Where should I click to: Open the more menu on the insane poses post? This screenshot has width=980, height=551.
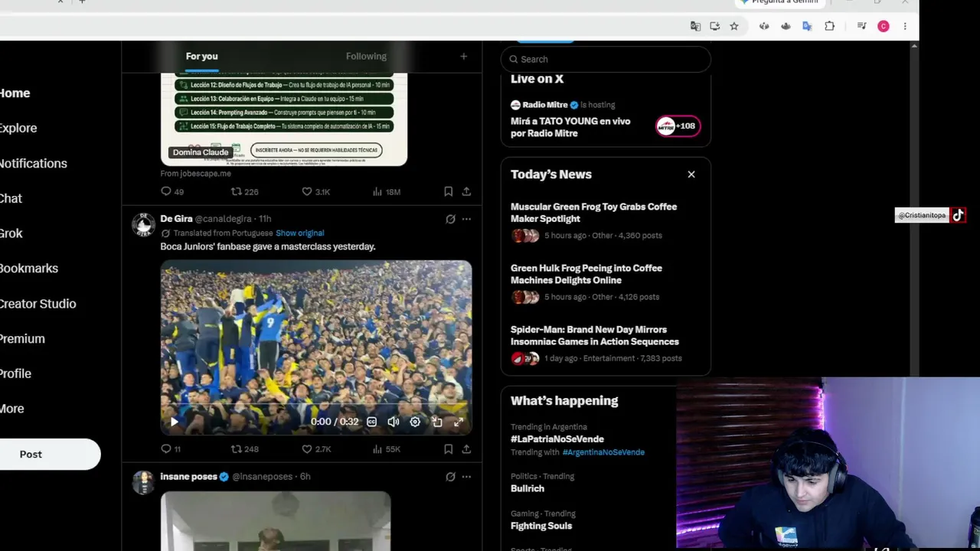pyautogui.click(x=466, y=477)
